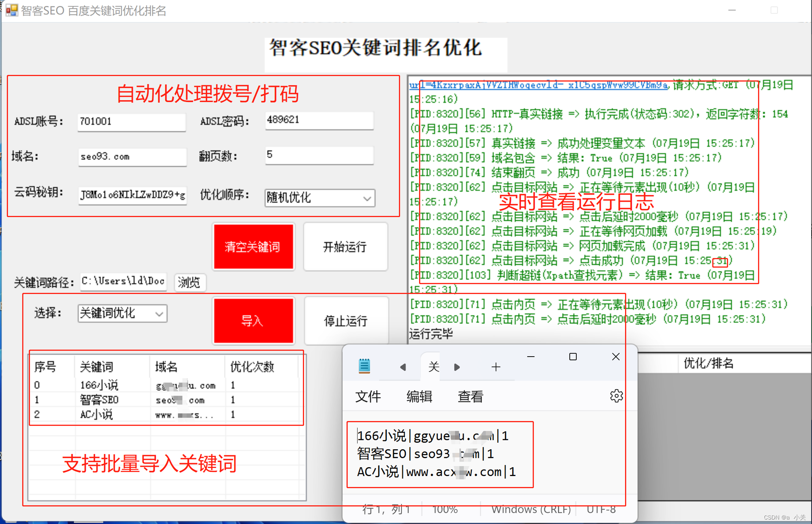Click Notepad line starting AC小说
The width and height of the screenshot is (812, 524).
click(x=437, y=472)
